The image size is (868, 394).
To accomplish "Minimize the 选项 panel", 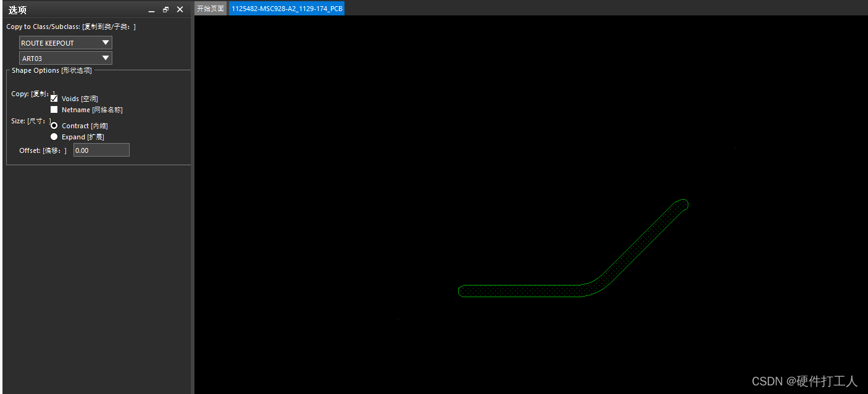I will click(x=151, y=10).
